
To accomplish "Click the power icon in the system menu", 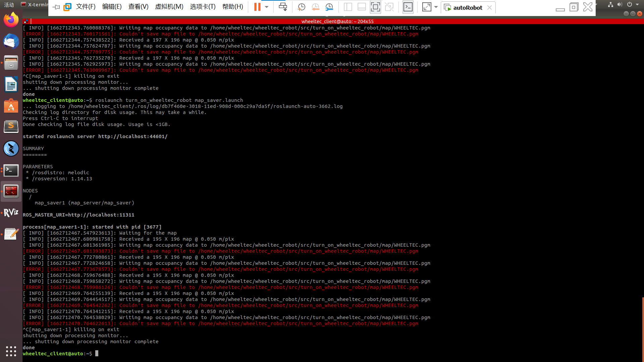I will click(x=629, y=5).
